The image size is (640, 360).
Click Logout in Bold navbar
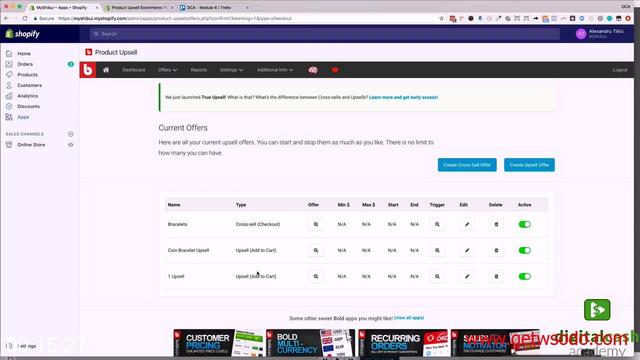[620, 70]
